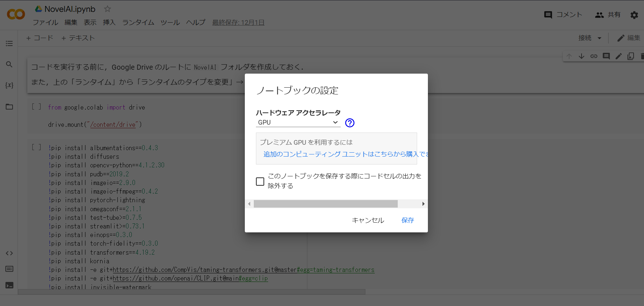Click the dialog scrollbar left arrow
Viewport: 644px width, 306px height.
249,204
